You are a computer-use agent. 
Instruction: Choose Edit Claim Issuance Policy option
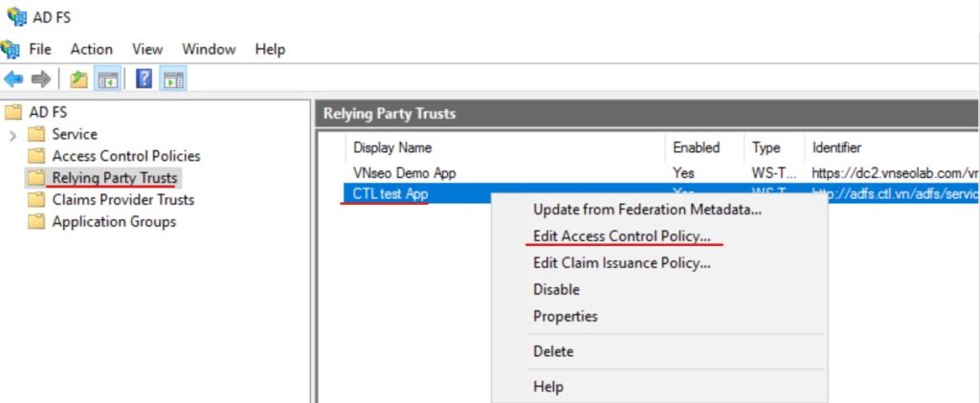(621, 262)
